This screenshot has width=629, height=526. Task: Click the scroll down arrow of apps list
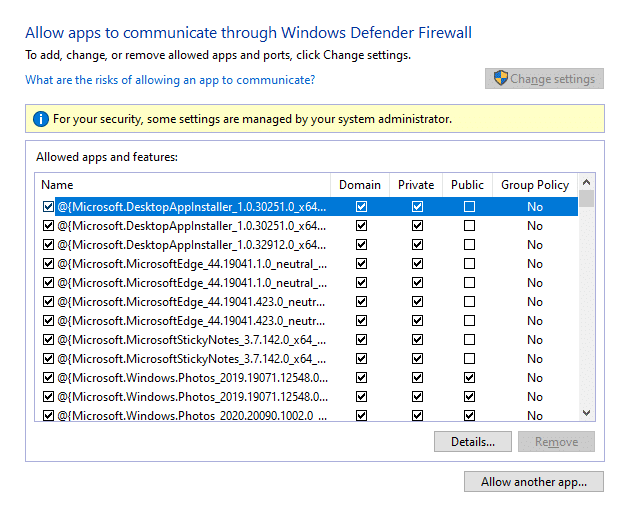[x=586, y=413]
